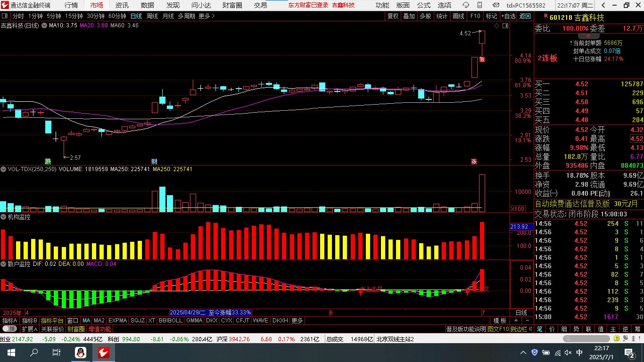The image size is (644, 362).
Task: Open the 数据 menu
Action: [x=148, y=5]
